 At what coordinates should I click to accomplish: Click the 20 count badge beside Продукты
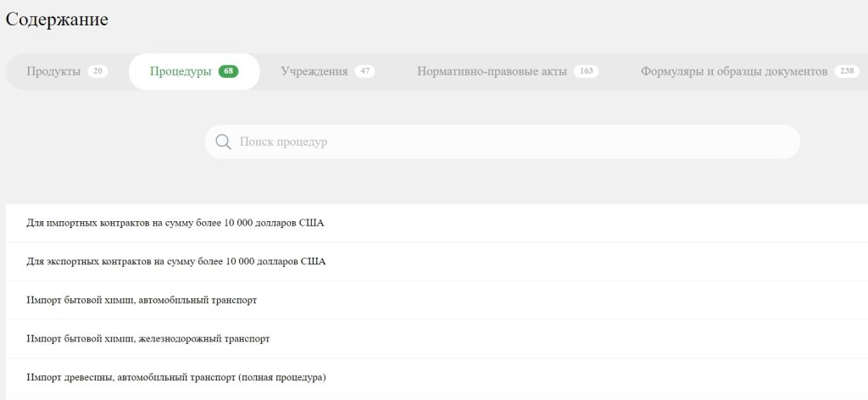(x=97, y=71)
